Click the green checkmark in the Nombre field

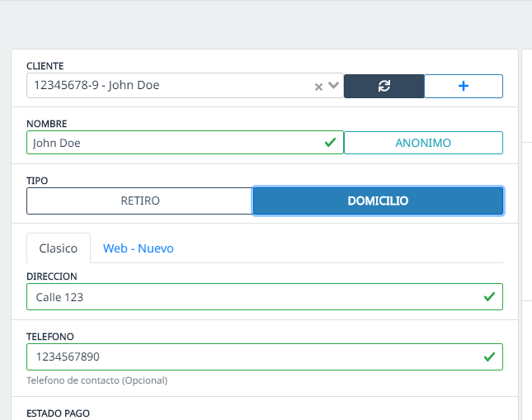point(330,143)
